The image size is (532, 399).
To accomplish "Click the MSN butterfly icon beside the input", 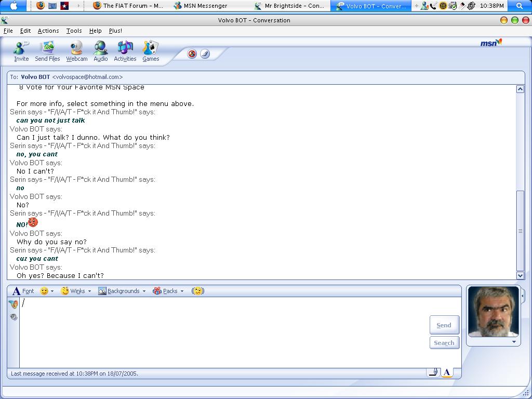I will click(x=13, y=304).
